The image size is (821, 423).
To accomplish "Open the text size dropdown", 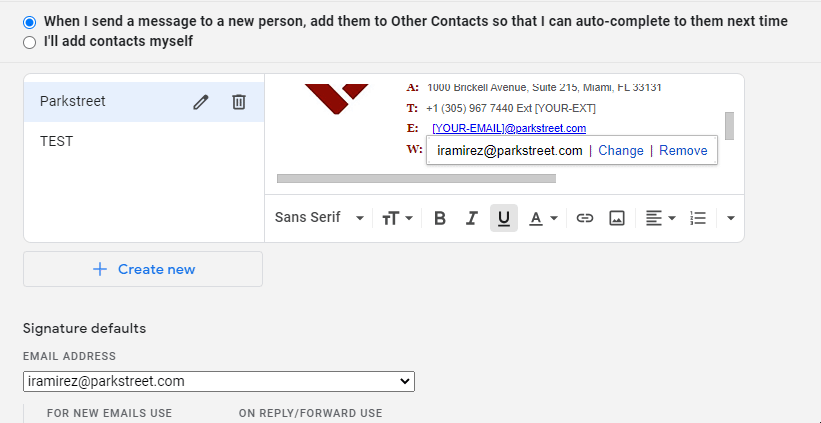I will [397, 218].
